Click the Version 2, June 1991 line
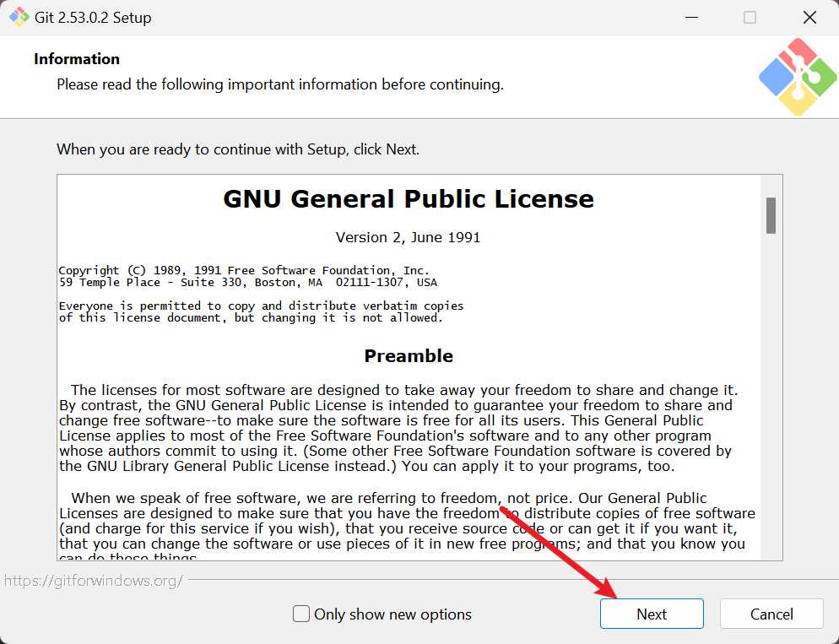The image size is (839, 644). pos(409,237)
